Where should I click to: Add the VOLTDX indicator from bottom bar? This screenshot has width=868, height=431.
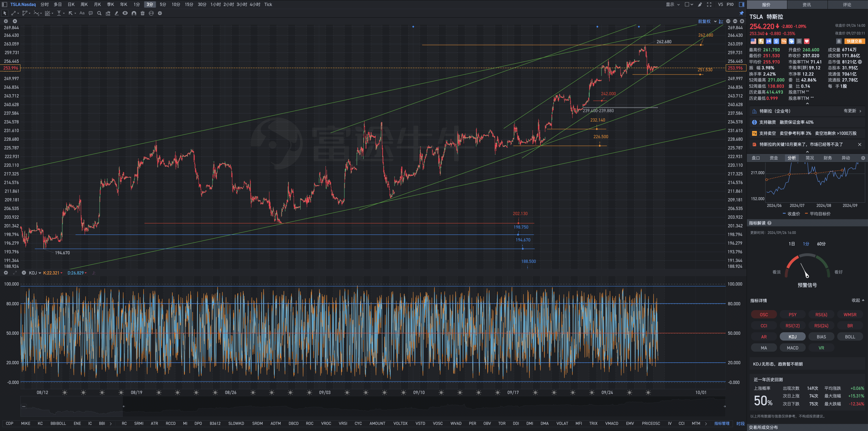pos(400,423)
